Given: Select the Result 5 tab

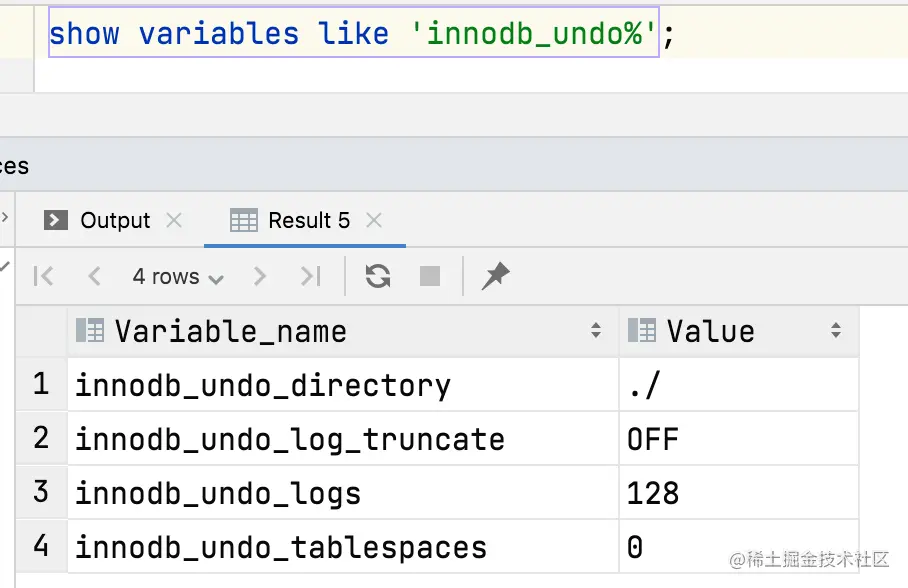Looking at the screenshot, I should tap(308, 220).
